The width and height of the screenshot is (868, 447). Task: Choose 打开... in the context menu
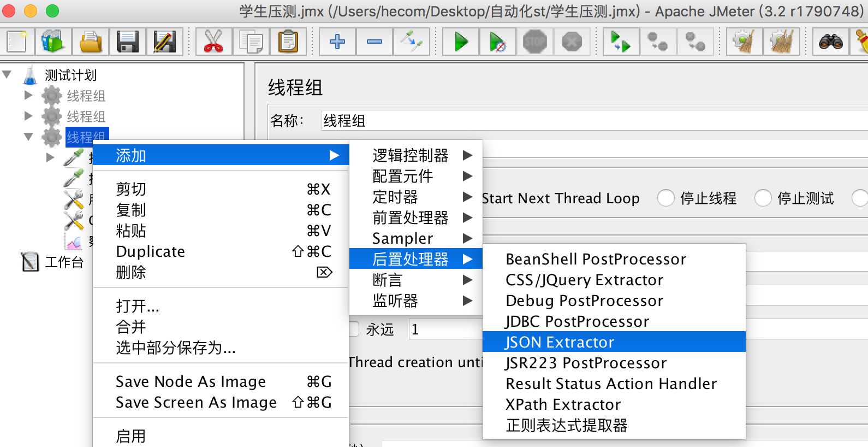(x=221, y=306)
